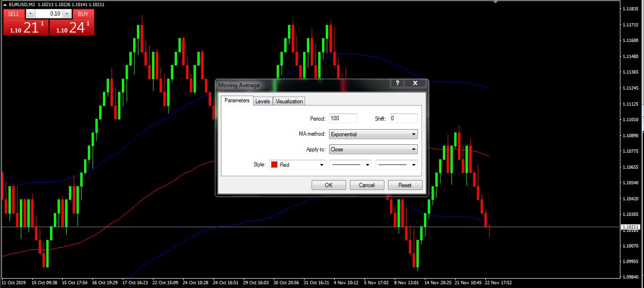Click the 1.11010 price axis label
Screen dimensions: 644x288
click(631, 120)
